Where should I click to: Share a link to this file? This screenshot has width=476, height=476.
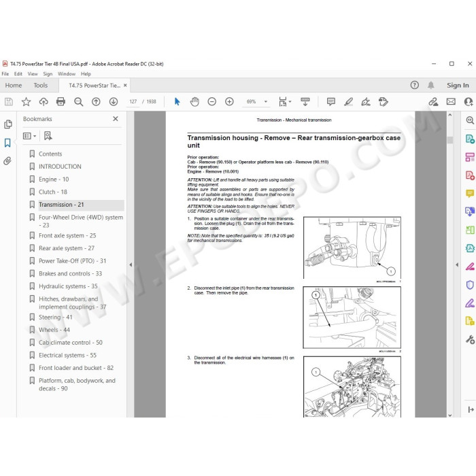pos(433,102)
